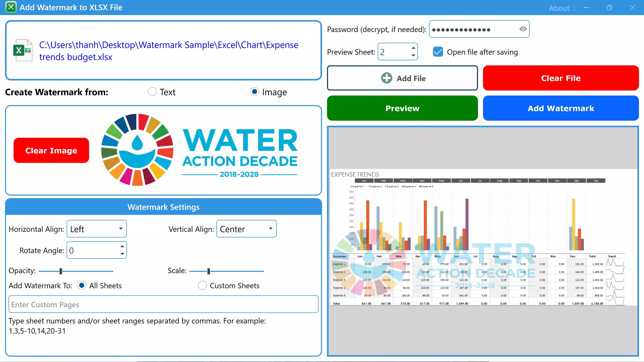The image size is (644, 362).
Task: Click the XLSX file icon beside file path
Action: click(22, 50)
